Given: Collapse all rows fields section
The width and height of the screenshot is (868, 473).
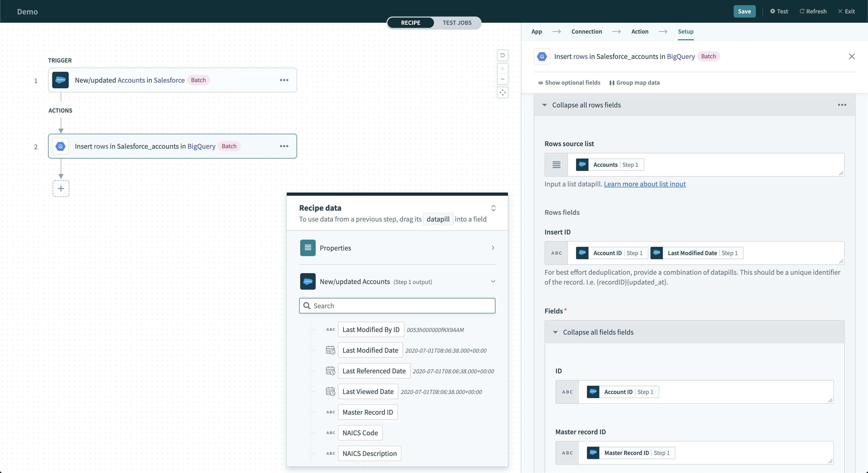Looking at the screenshot, I should [586, 105].
